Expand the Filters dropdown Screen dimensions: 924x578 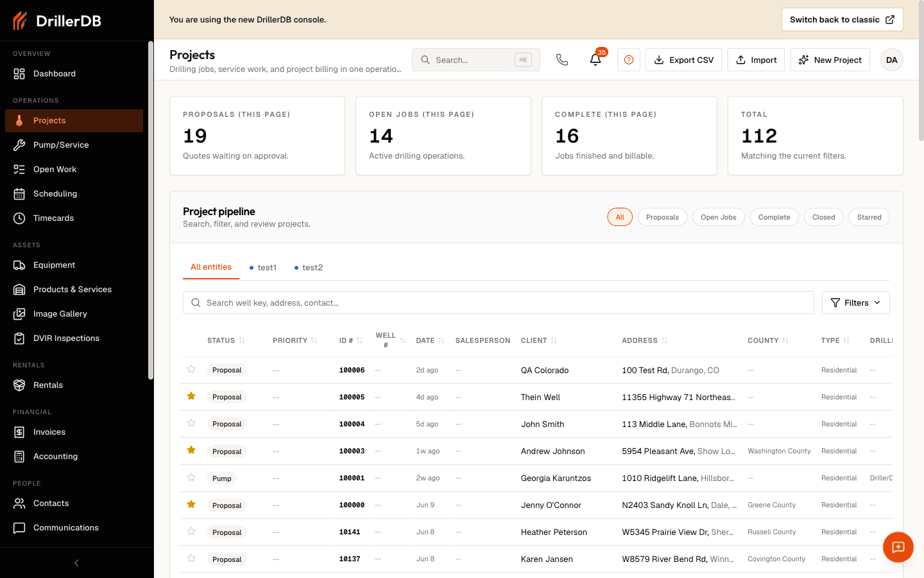[855, 302]
